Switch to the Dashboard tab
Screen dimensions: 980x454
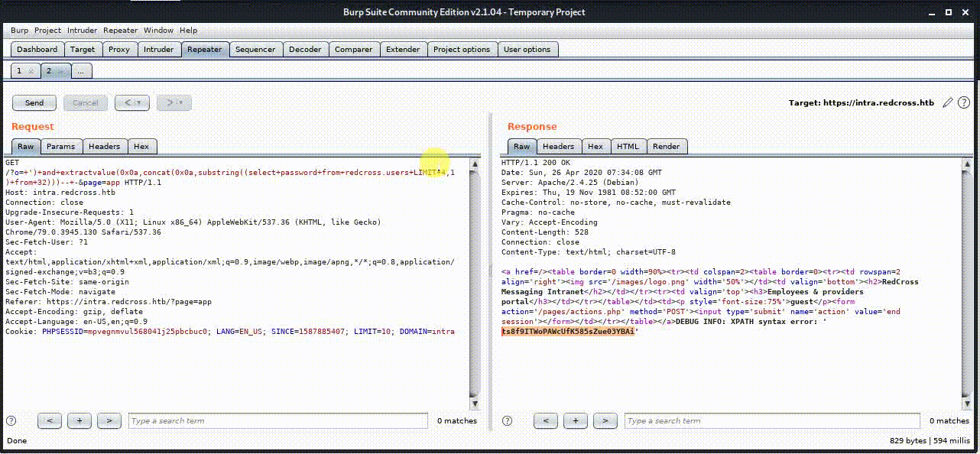[x=37, y=50]
